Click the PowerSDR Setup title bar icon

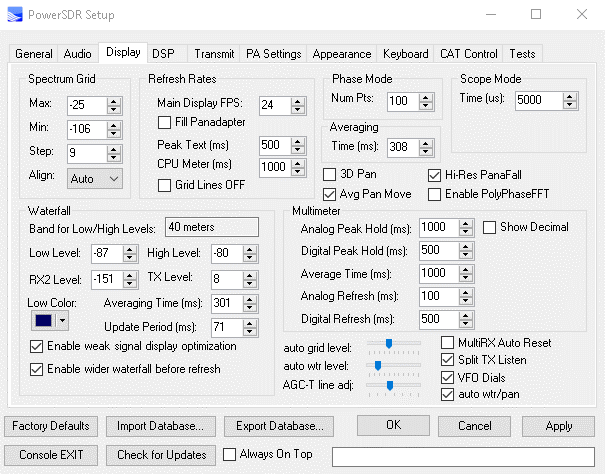click(x=15, y=15)
